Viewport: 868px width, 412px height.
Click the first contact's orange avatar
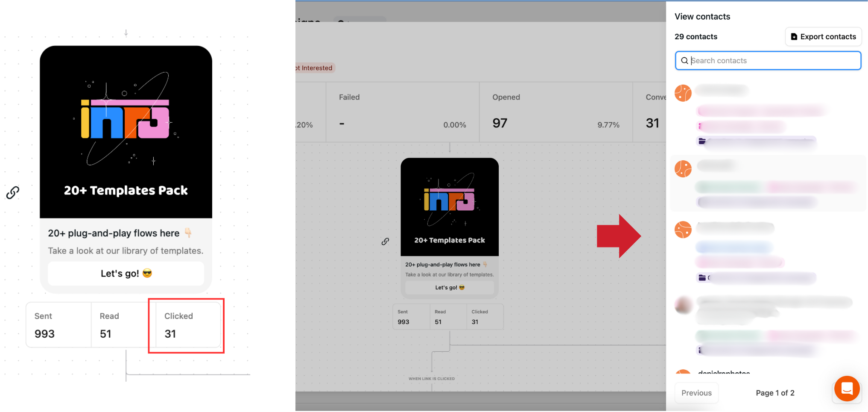(x=683, y=93)
